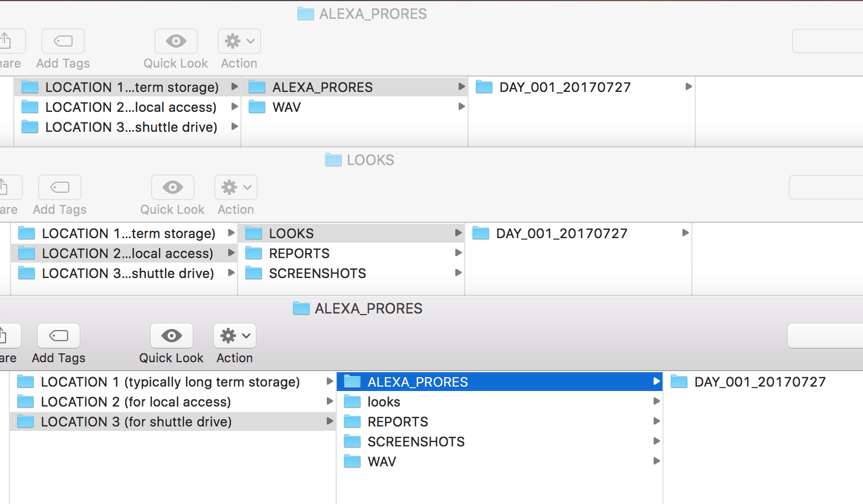Viewport: 863px width, 504px height.
Task: Select WAV folder in top window
Action: 286,107
